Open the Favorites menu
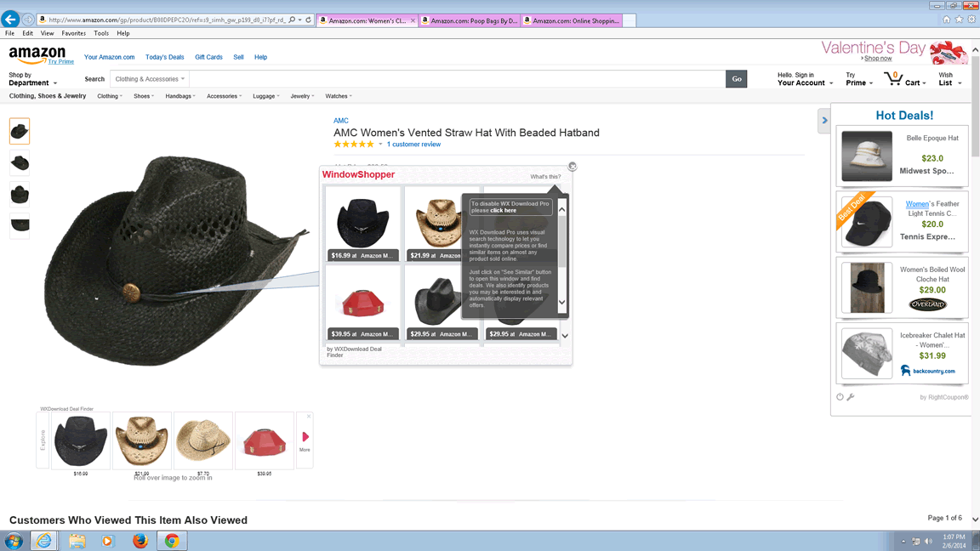Image resolution: width=980 pixels, height=551 pixels. 73,33
